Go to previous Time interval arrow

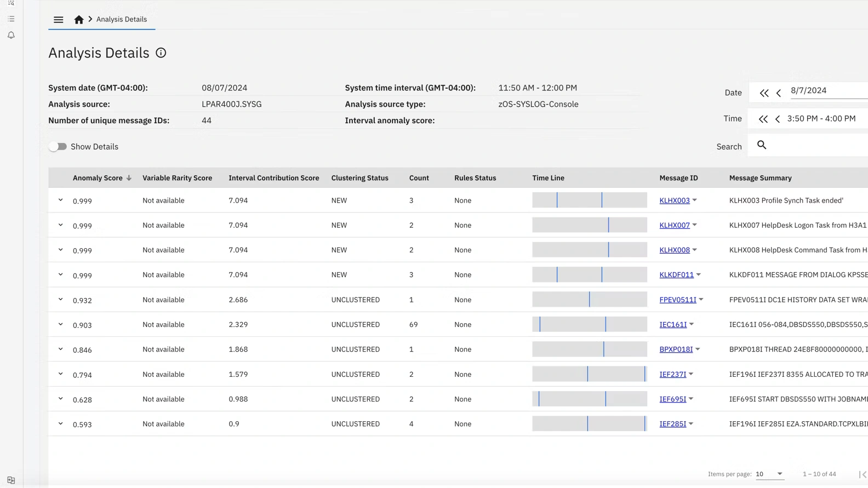coord(778,119)
